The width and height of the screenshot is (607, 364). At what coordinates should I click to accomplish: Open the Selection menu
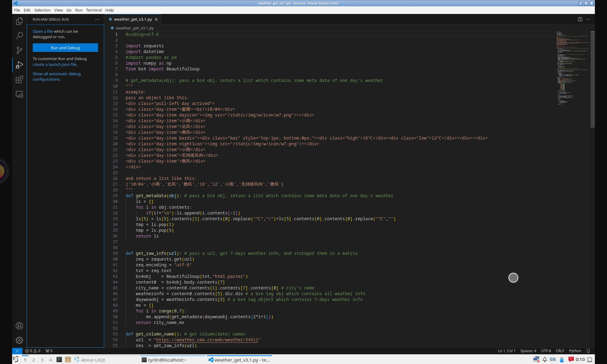point(42,10)
